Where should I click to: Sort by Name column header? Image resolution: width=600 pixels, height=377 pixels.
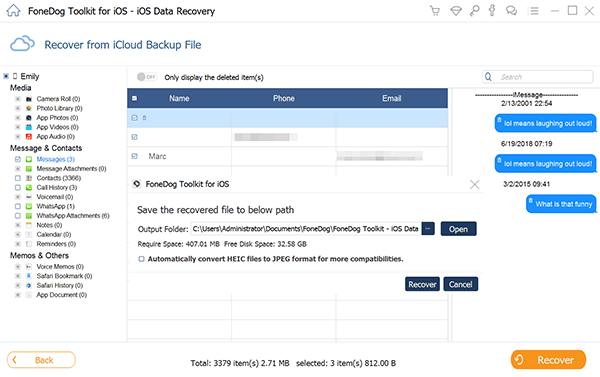coord(179,98)
